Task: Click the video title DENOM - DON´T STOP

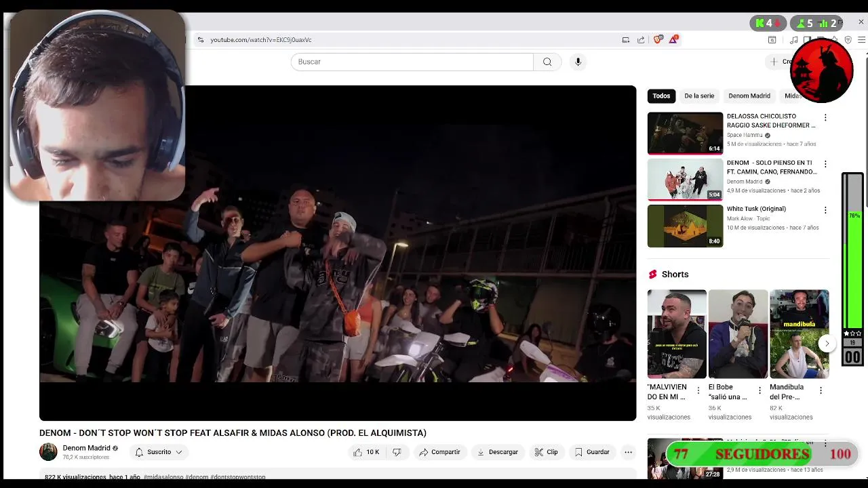Action: 233,433
